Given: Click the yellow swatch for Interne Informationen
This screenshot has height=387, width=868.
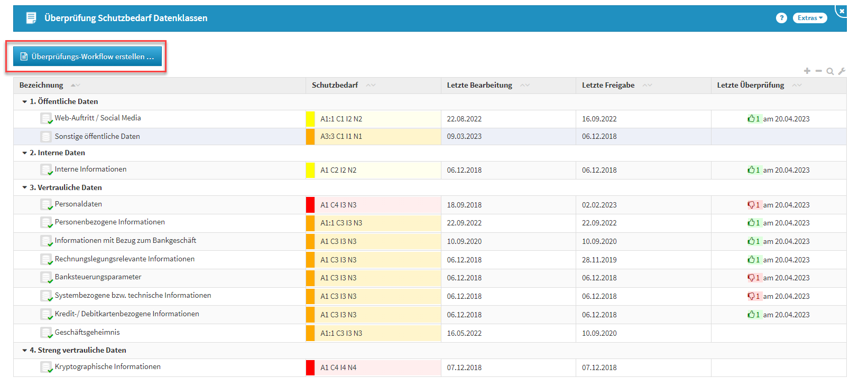Looking at the screenshot, I should 310,170.
